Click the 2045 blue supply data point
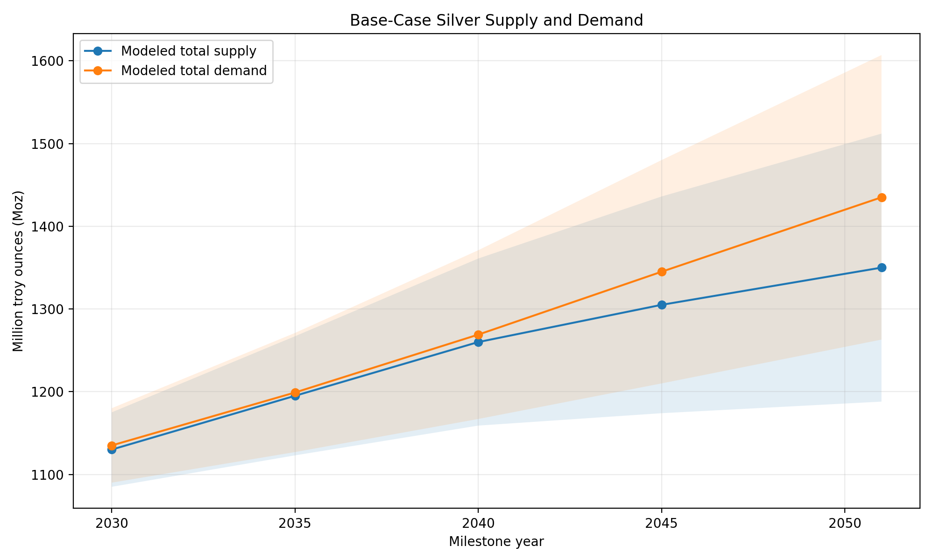The width and height of the screenshot is (934, 560). click(662, 305)
